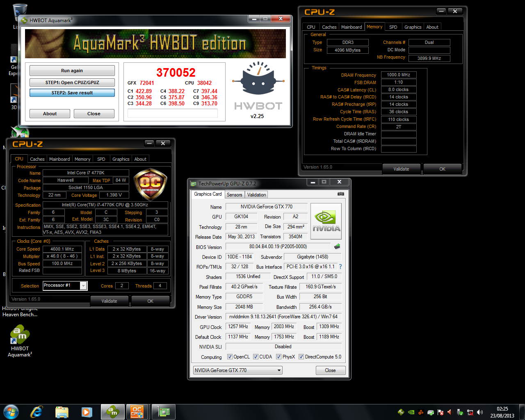The image size is (525, 420).
Task: Toggle the PhysX checkbox
Action: point(278,357)
